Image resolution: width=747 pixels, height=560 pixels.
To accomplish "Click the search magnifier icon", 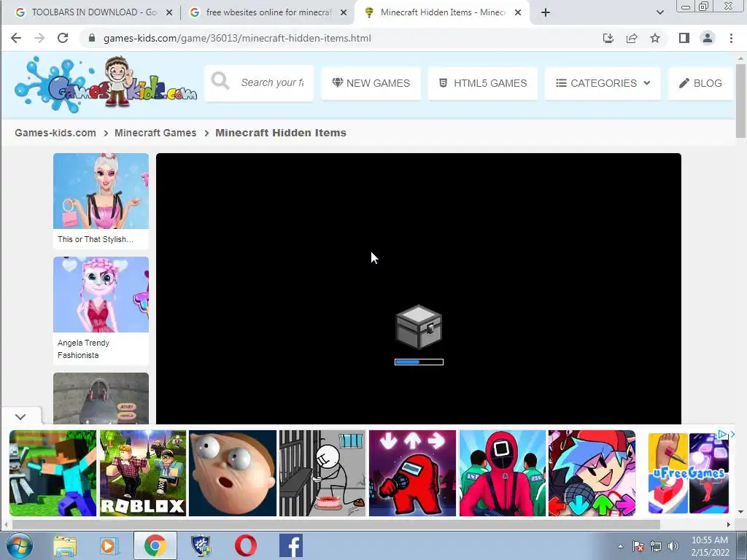I will point(220,82).
